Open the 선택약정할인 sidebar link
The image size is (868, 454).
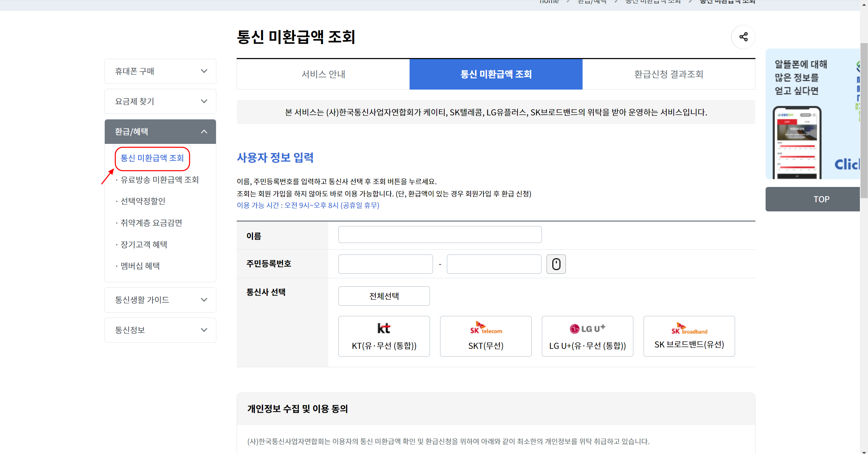pos(143,201)
